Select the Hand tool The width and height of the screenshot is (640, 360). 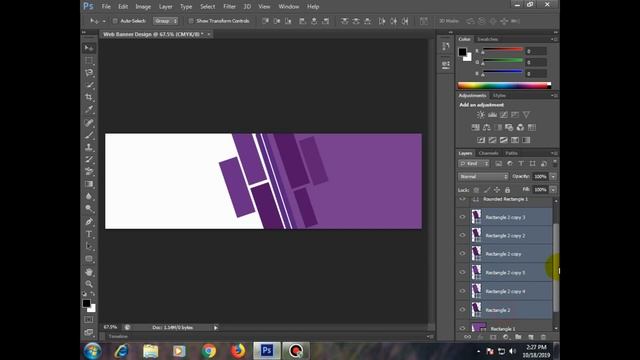click(x=89, y=272)
